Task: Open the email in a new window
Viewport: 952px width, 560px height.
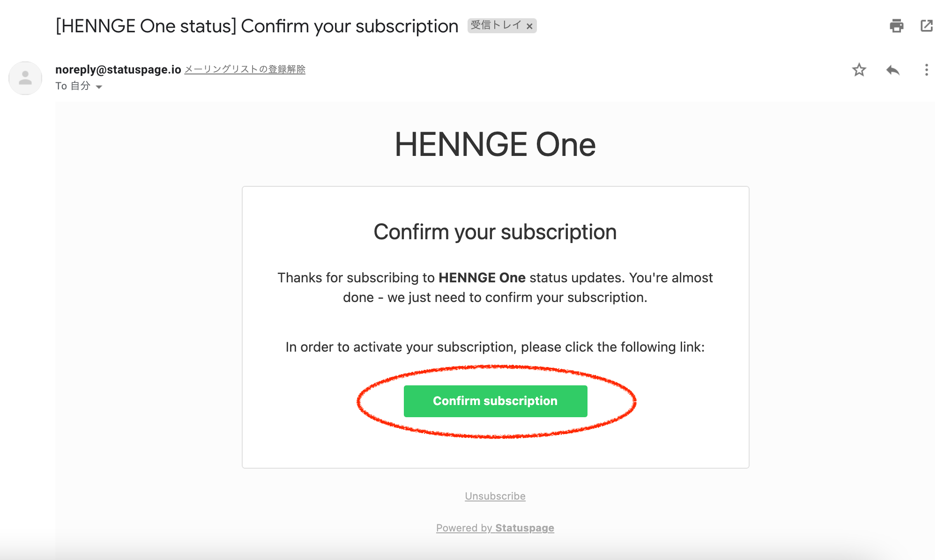Action: point(927,26)
